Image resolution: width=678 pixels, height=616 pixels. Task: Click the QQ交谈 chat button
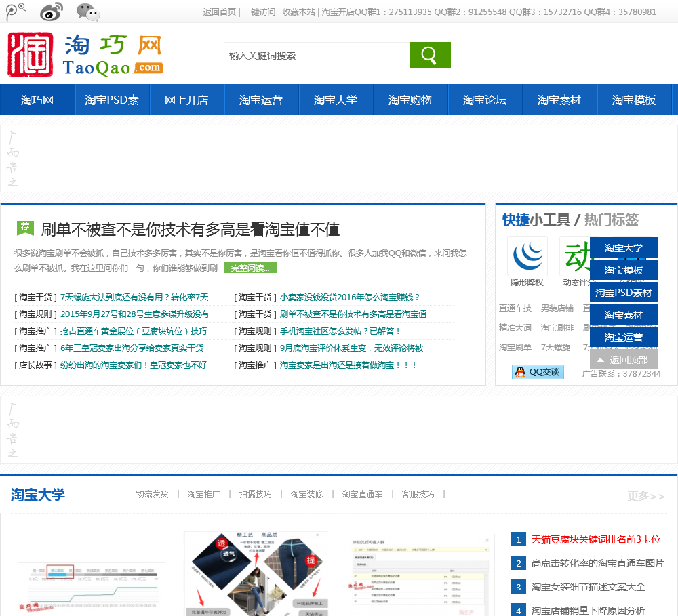[538, 372]
